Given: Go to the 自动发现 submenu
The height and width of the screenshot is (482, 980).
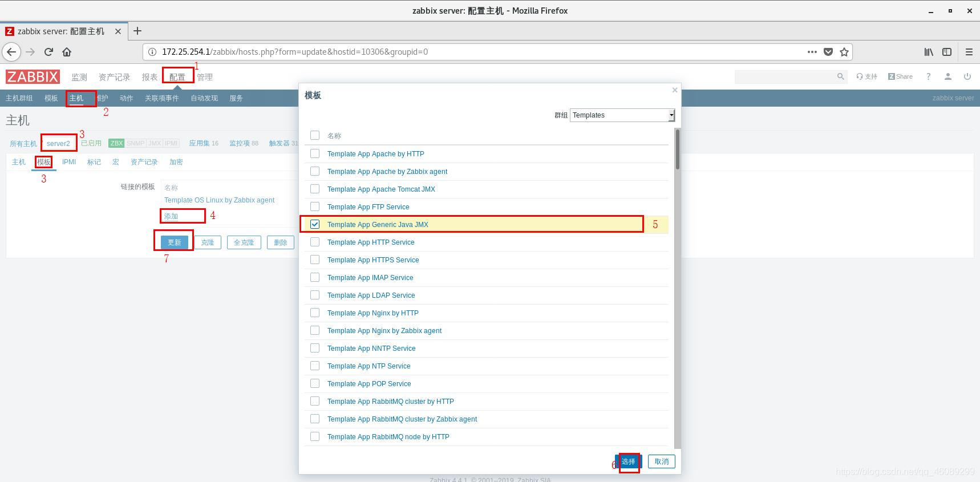Looking at the screenshot, I should point(204,98).
